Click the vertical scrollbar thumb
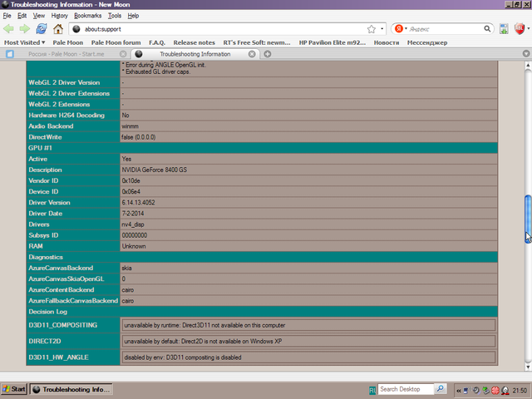Screen dimensions: 532x399 pos(528,219)
